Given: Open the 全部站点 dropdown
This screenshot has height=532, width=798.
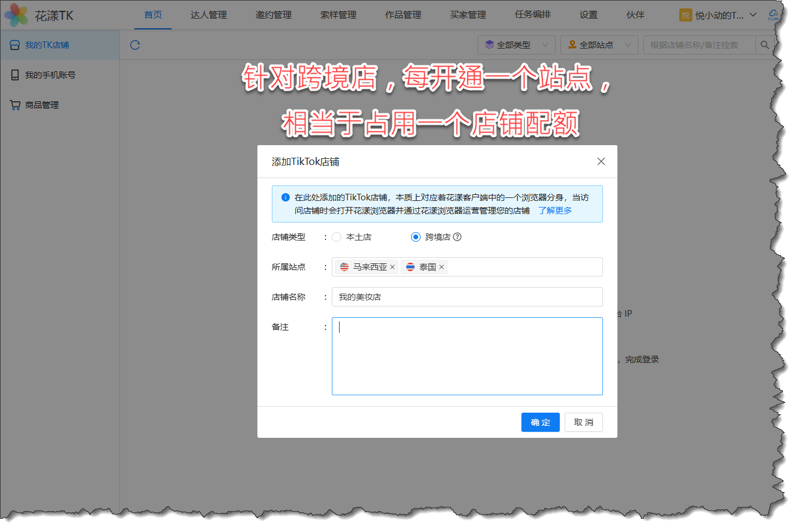Looking at the screenshot, I should pyautogui.click(x=599, y=45).
